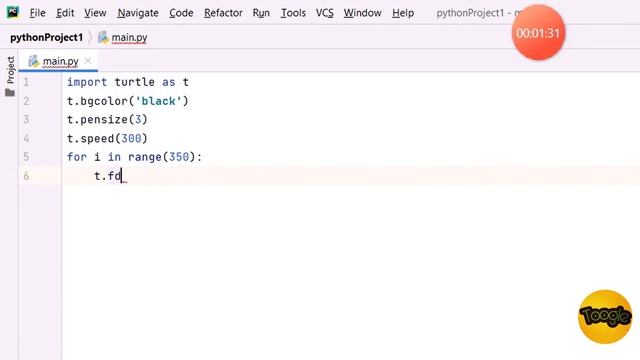
Task: Click line number 4 in gutter
Action: (26, 138)
